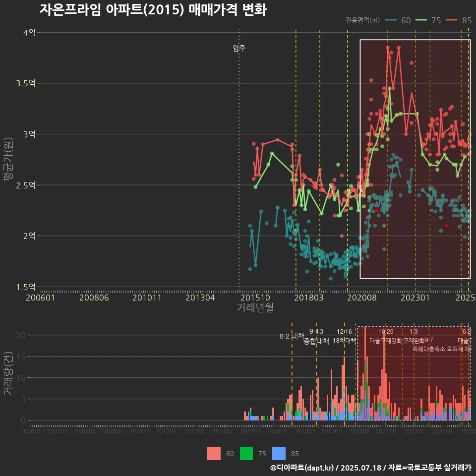This screenshot has height=476, width=476.
Task: Click the 특례대출축소 policy annotation
Action: click(428, 349)
